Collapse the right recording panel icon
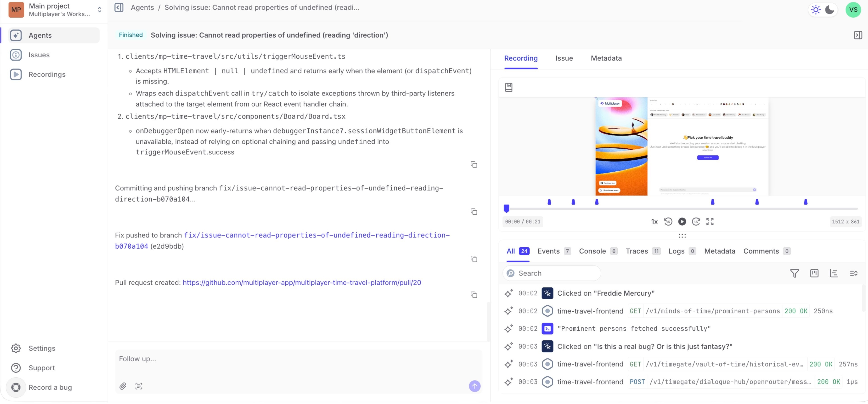This screenshot has width=868, height=404. coord(858,35)
